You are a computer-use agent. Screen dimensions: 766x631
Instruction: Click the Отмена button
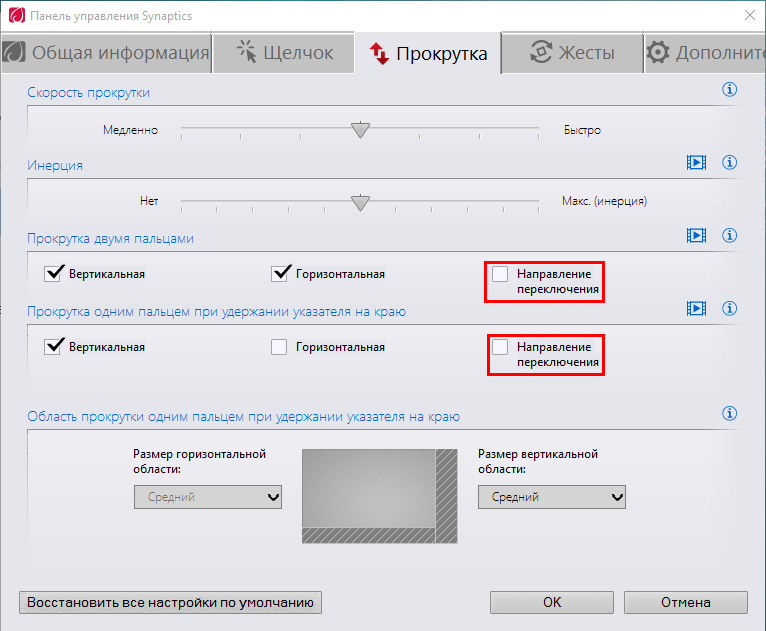tap(686, 603)
